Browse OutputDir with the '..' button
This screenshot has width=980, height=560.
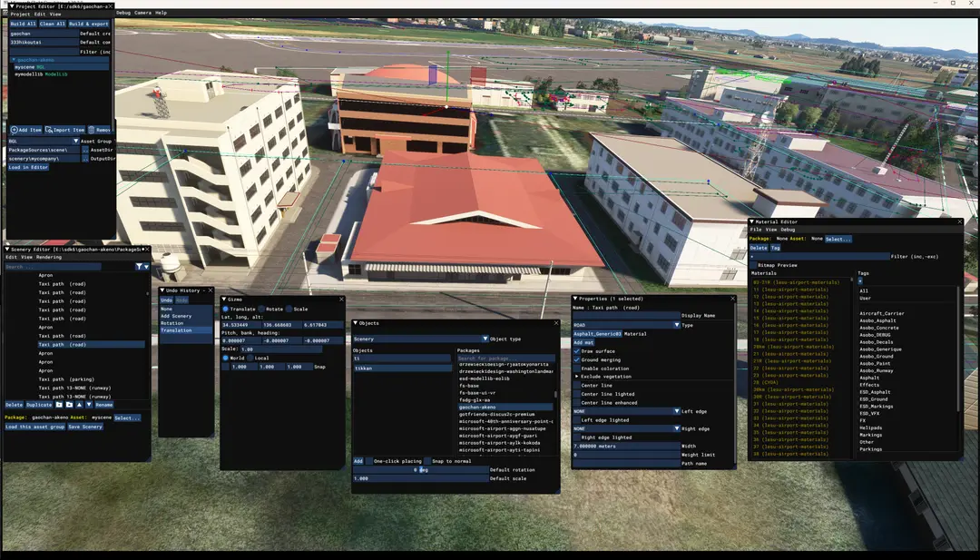pyautogui.click(x=85, y=159)
